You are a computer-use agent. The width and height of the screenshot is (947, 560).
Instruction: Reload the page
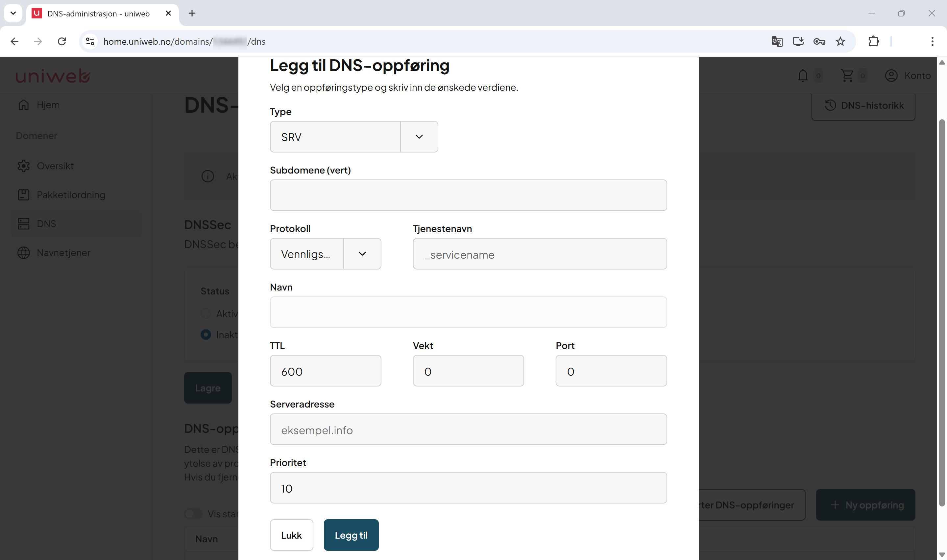62,41
